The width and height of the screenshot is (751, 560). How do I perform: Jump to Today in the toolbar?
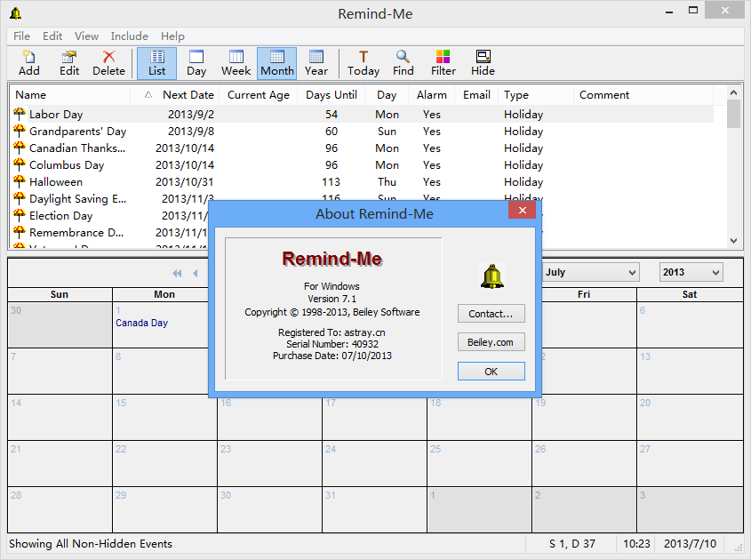click(x=363, y=63)
